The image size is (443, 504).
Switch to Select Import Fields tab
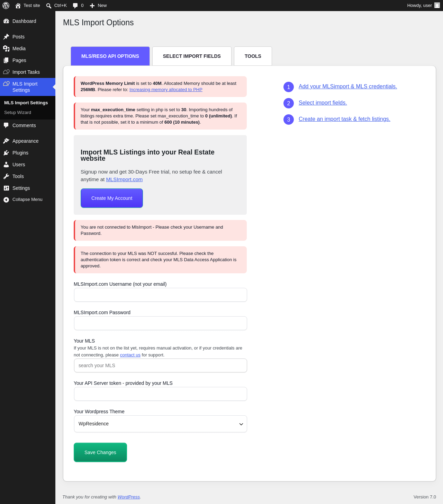point(192,56)
